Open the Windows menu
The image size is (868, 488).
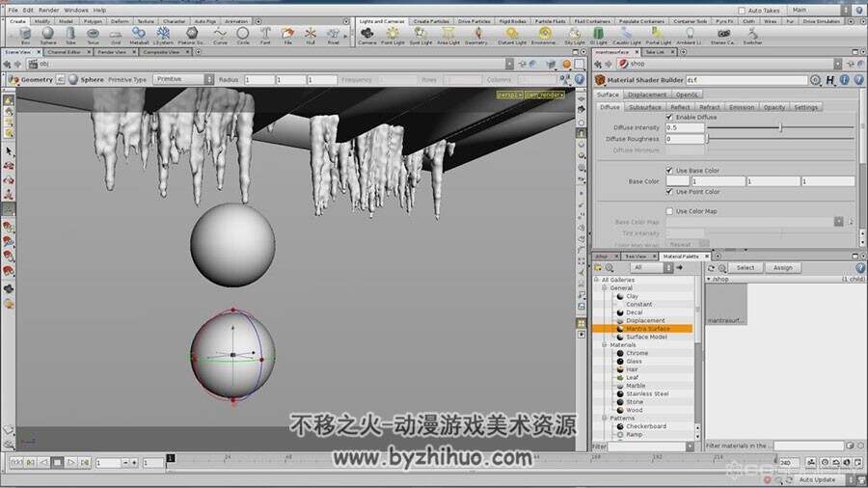76,10
